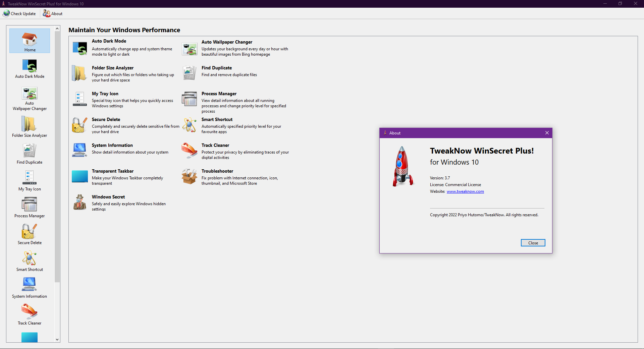Open Transparent Taskbar title link
This screenshot has height=349, width=644.
(x=113, y=171)
